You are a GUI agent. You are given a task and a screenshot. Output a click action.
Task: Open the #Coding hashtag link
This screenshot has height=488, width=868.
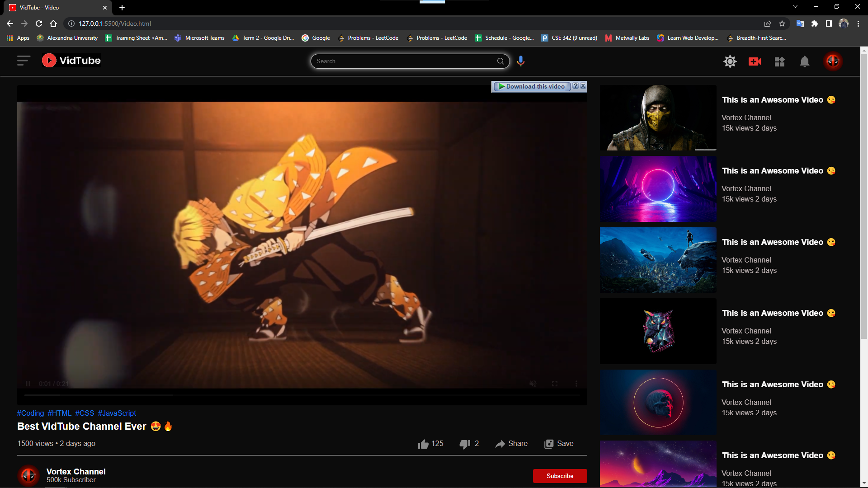tap(30, 413)
